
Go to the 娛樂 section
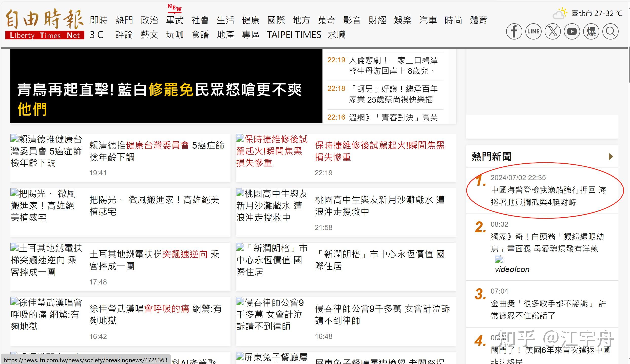(403, 20)
